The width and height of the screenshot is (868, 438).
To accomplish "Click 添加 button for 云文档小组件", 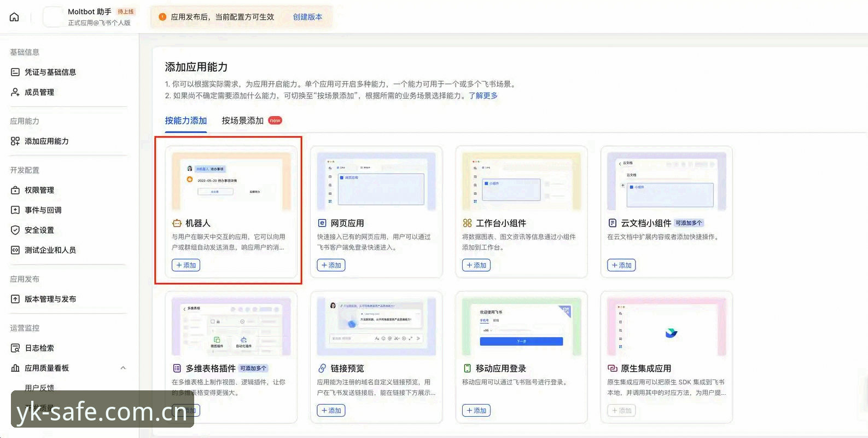I will [x=621, y=265].
